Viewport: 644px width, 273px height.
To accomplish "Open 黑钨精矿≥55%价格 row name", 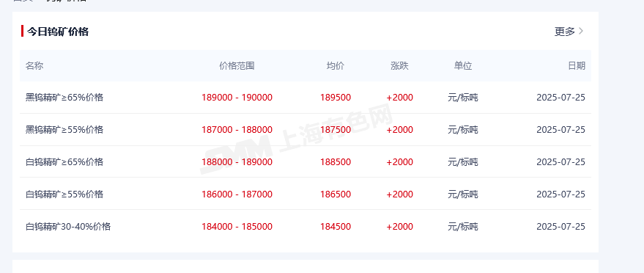I will click(64, 129).
